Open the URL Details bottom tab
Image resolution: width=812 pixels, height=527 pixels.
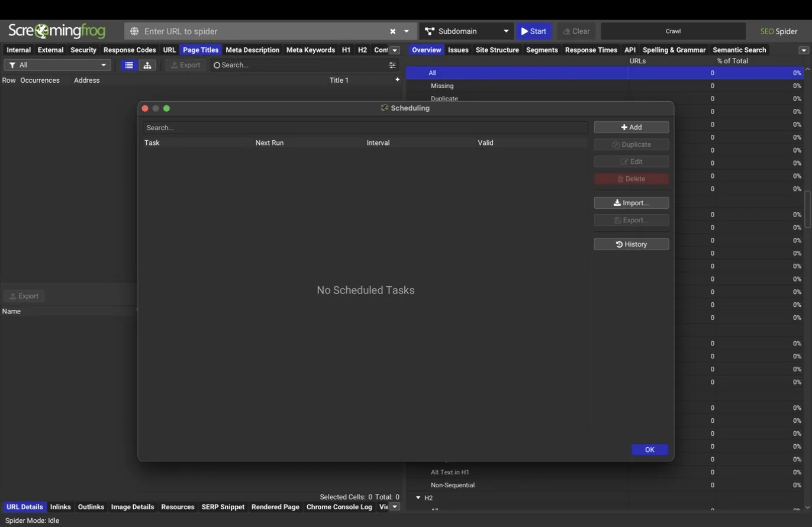tap(24, 507)
